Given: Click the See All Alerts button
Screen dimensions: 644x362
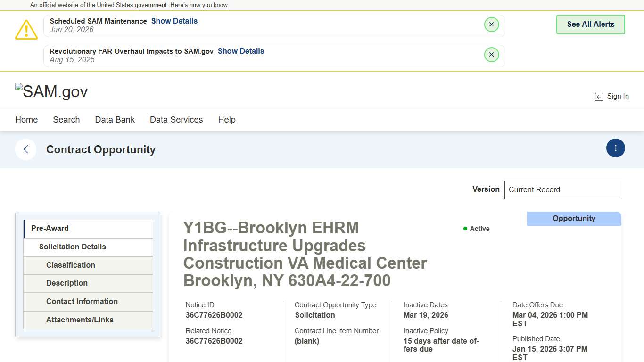Looking at the screenshot, I should click(x=590, y=25).
